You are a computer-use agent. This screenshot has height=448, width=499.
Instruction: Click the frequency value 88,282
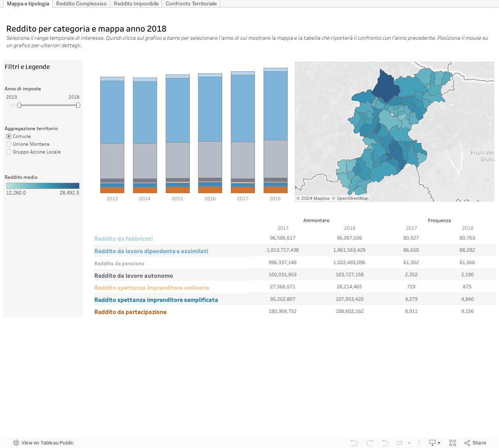(x=467, y=250)
